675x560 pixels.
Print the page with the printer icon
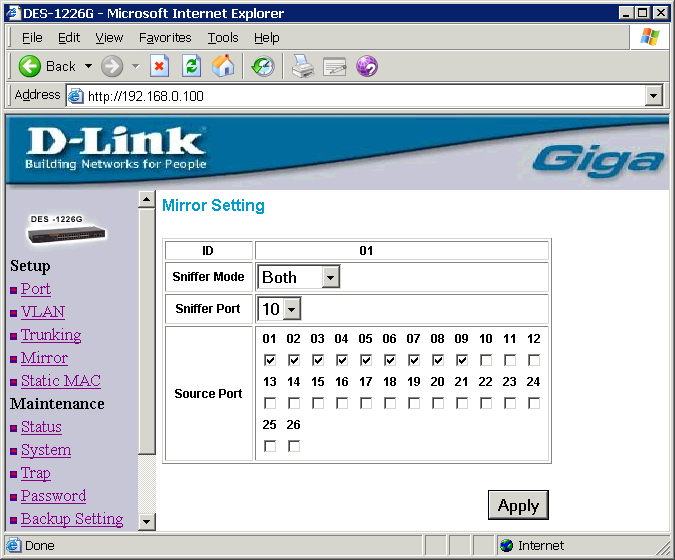[303, 66]
